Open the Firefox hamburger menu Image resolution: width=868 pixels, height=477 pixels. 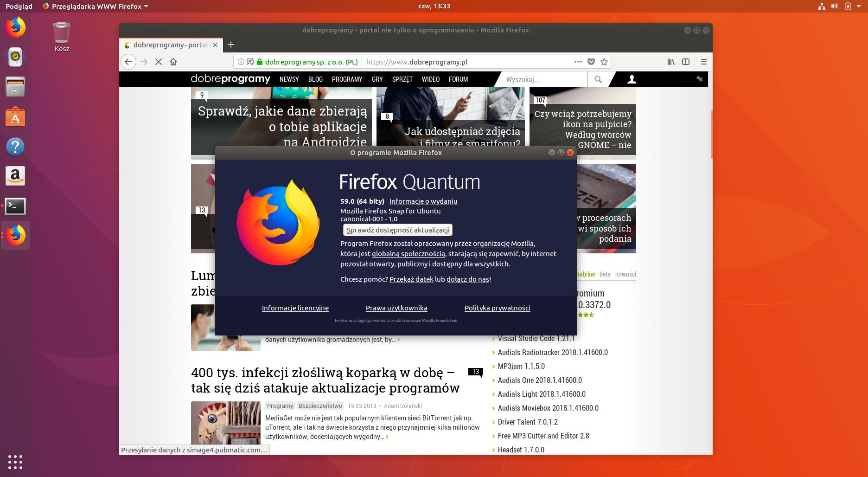pos(703,62)
